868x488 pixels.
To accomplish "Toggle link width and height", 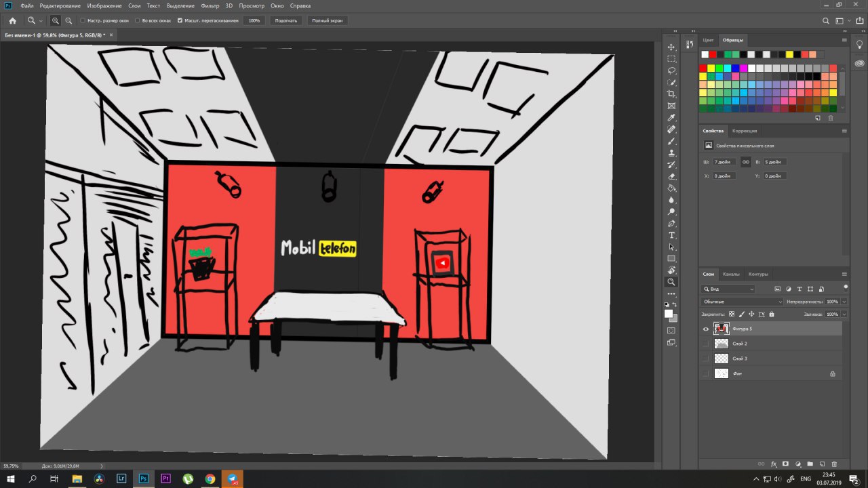I will pos(745,162).
